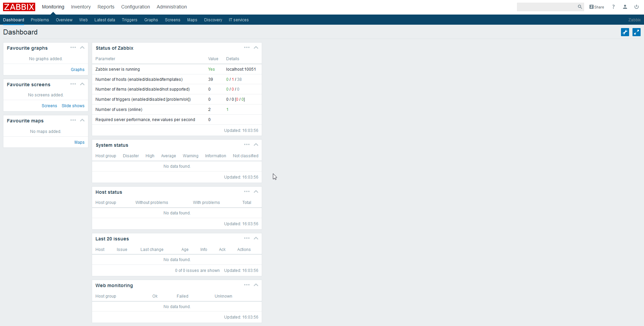Collapse the Status of Zabbix widget
This screenshot has width=644, height=326.
pos(256,48)
